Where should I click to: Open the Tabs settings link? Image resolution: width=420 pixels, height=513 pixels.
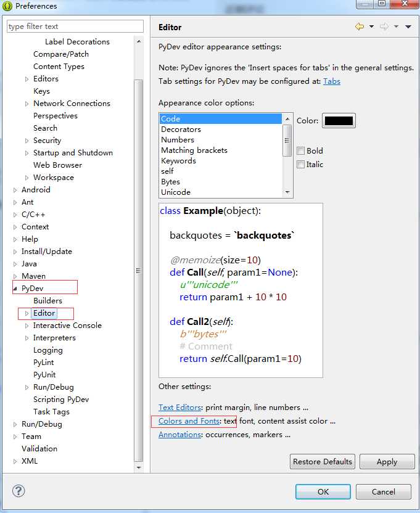(x=332, y=81)
